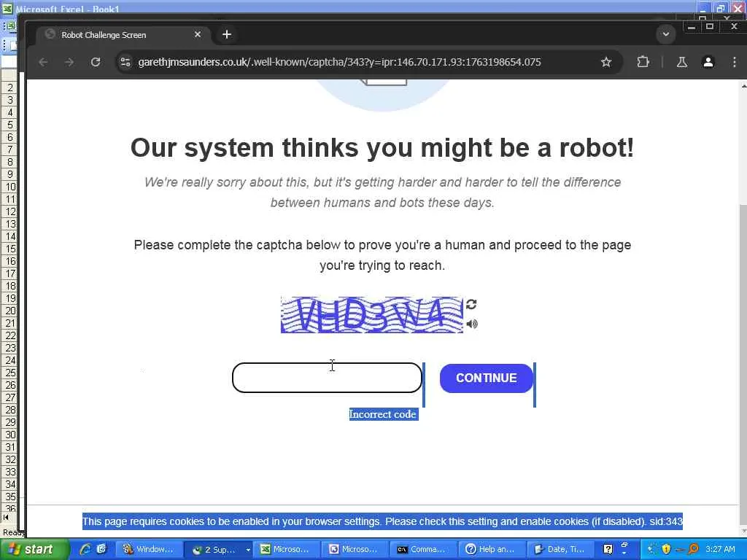The height and width of the screenshot is (560, 747).
Task: Switch to Date, Ti... taskbar button
Action: click(561, 549)
